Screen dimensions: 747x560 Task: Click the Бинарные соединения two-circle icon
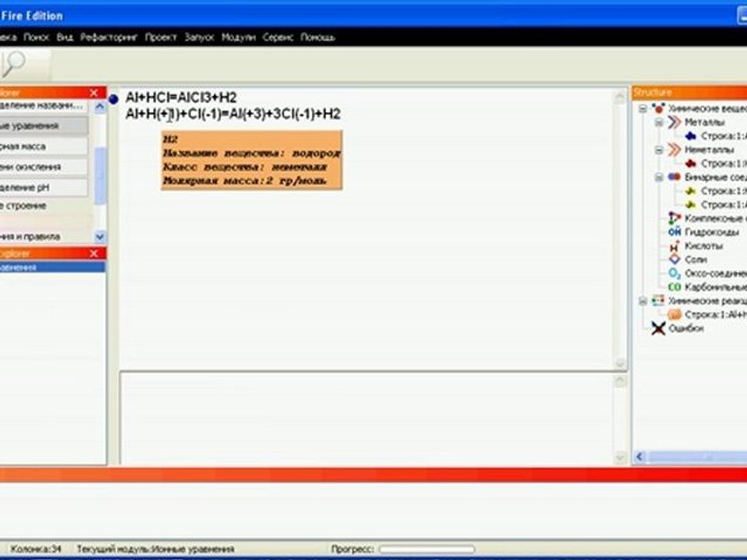(x=674, y=177)
